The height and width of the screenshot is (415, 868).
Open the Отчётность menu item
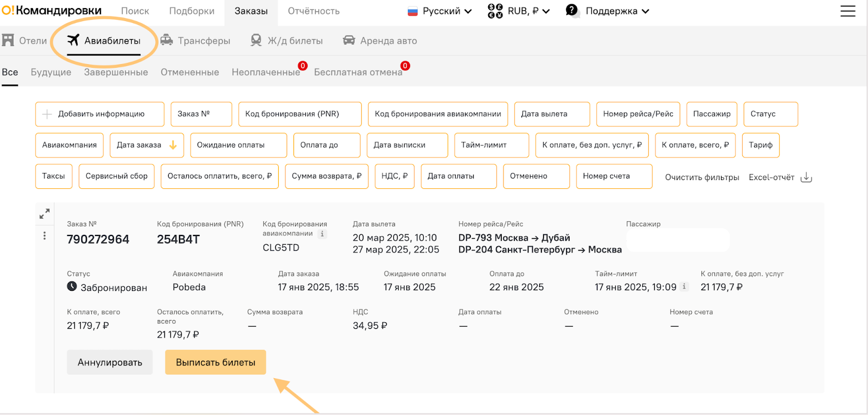click(314, 11)
